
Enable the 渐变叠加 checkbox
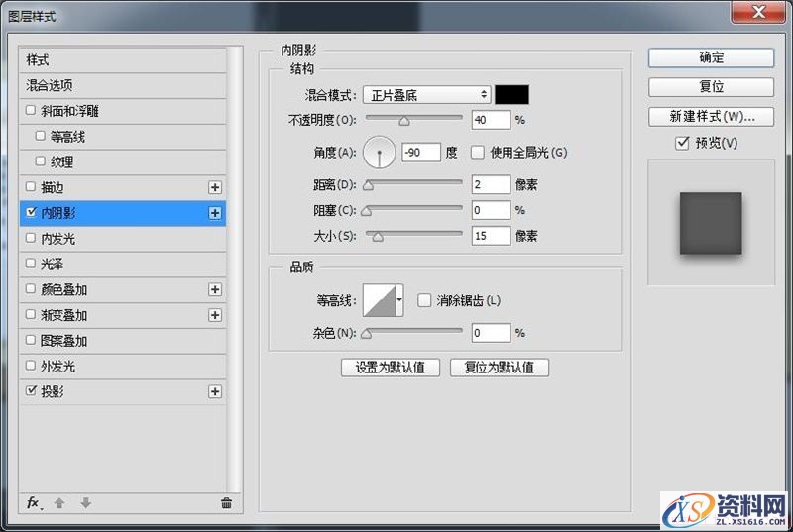tap(31, 314)
